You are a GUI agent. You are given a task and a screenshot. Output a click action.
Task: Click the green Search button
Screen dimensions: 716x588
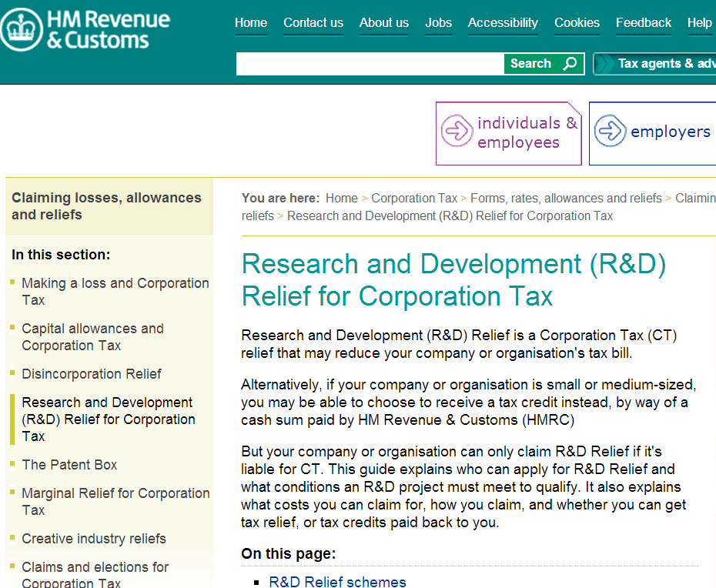[544, 63]
